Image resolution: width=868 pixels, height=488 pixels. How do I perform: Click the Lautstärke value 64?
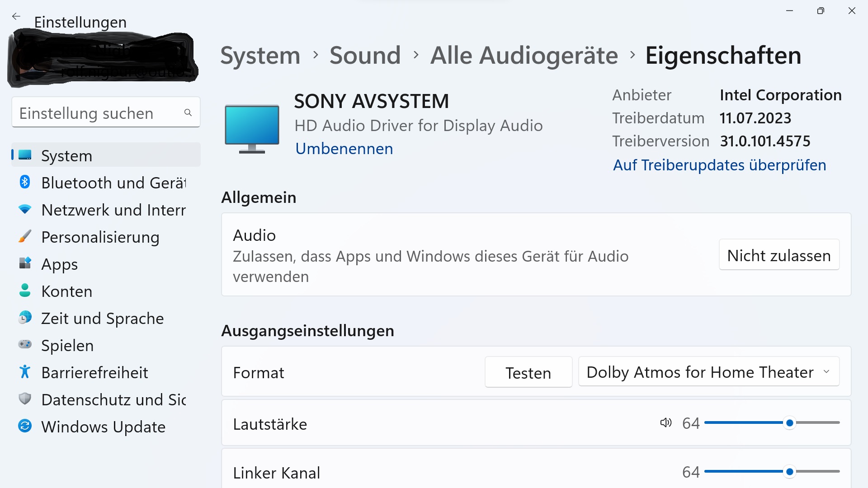691,423
